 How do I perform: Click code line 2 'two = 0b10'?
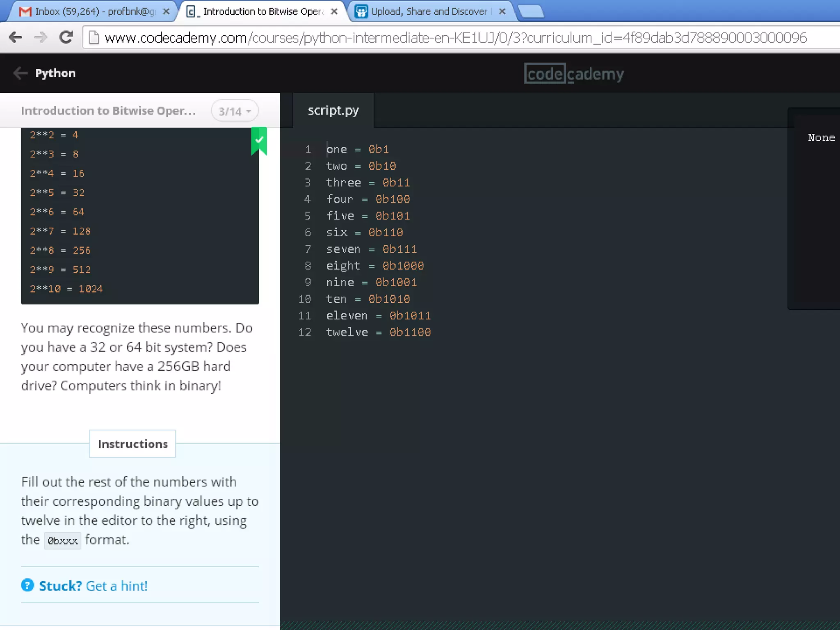(361, 166)
